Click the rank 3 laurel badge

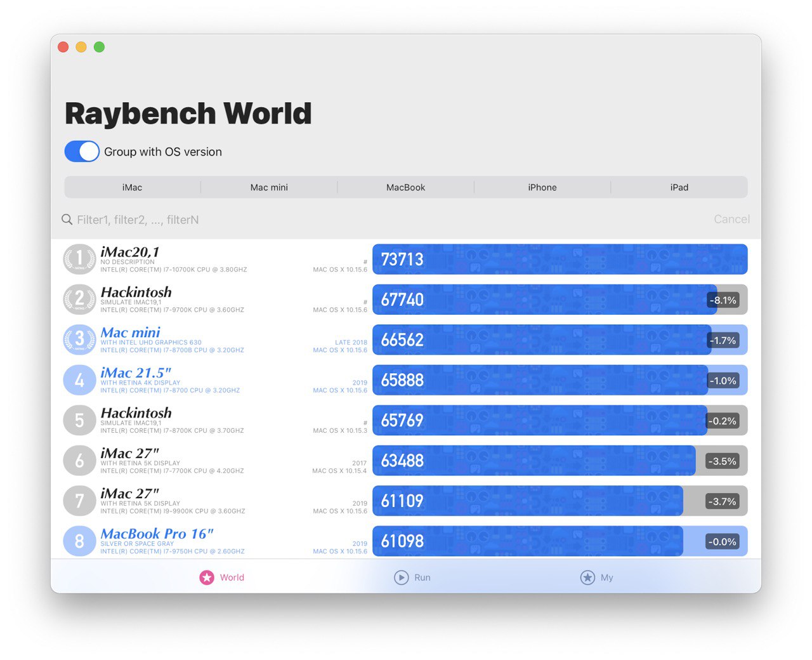[x=79, y=340]
